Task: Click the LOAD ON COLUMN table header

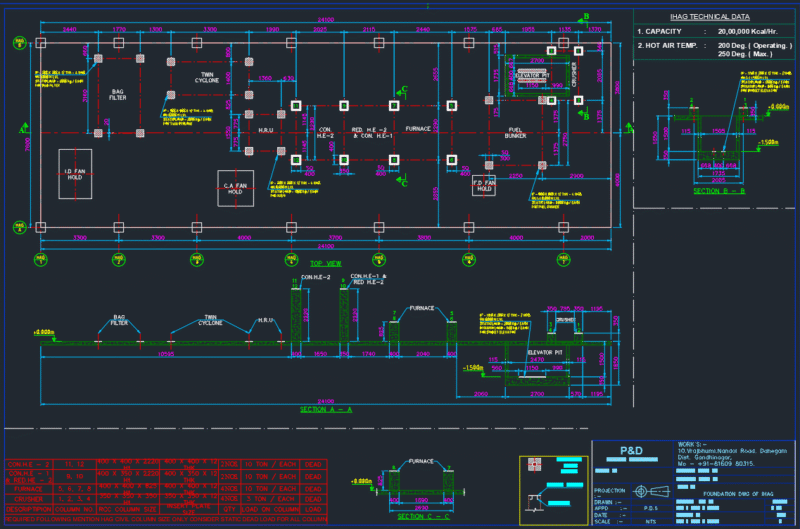Action: [x=270, y=509]
